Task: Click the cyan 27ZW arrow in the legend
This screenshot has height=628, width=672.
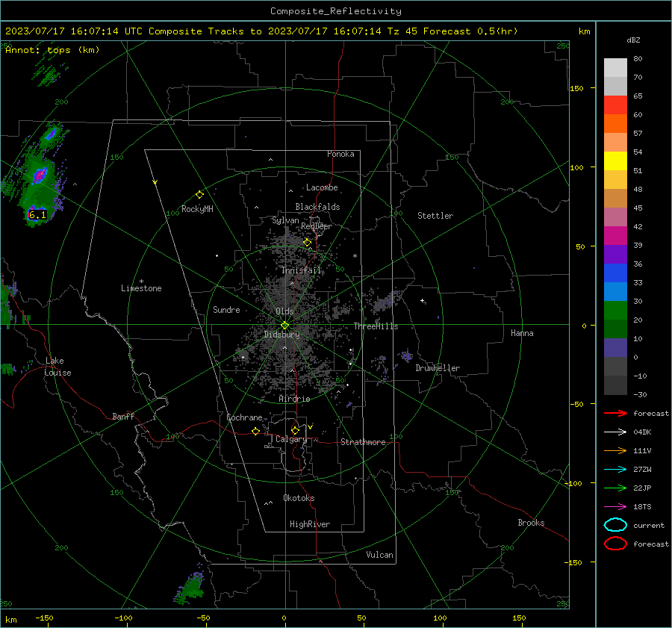Action: pos(615,470)
